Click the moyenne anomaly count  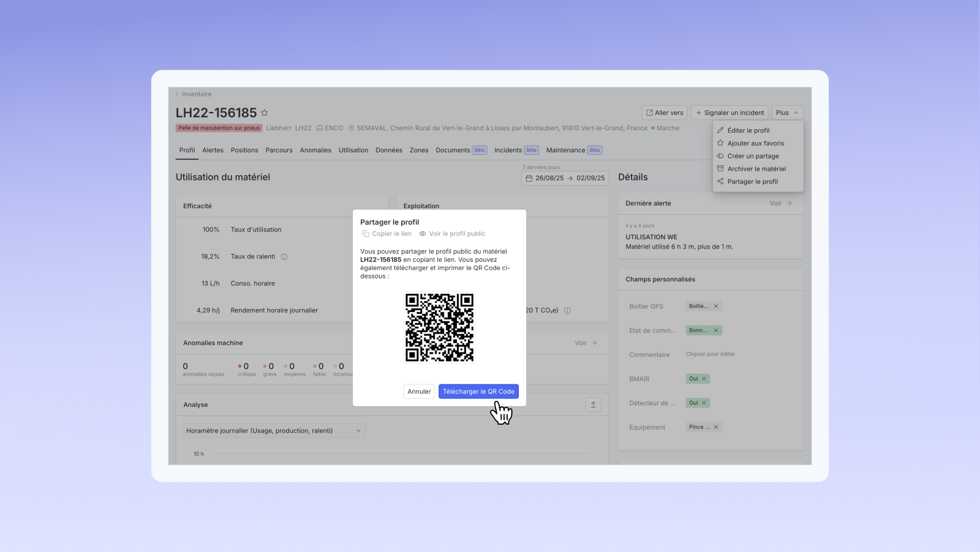pos(294,370)
